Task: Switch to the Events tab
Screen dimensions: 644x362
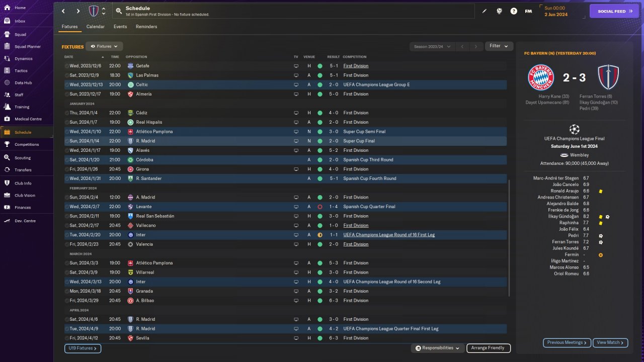Action: pos(120,27)
